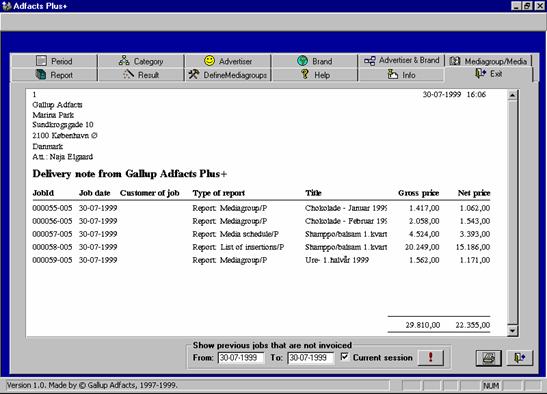The width and height of the screenshot is (547, 394).
Task: Click the Net price column header
Action: point(474,193)
